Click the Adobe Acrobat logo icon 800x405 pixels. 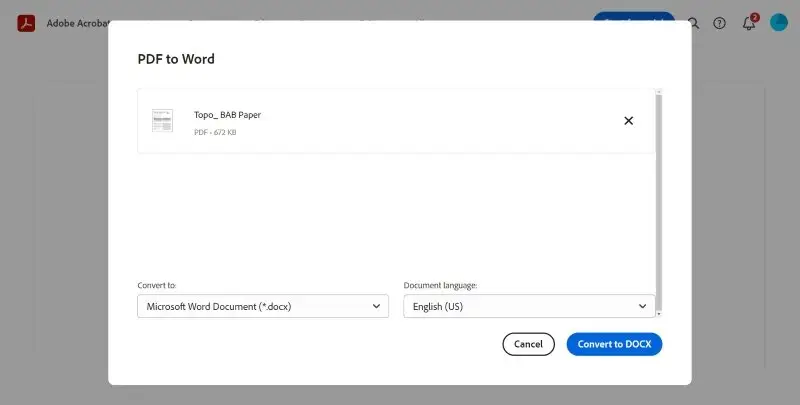[26, 23]
